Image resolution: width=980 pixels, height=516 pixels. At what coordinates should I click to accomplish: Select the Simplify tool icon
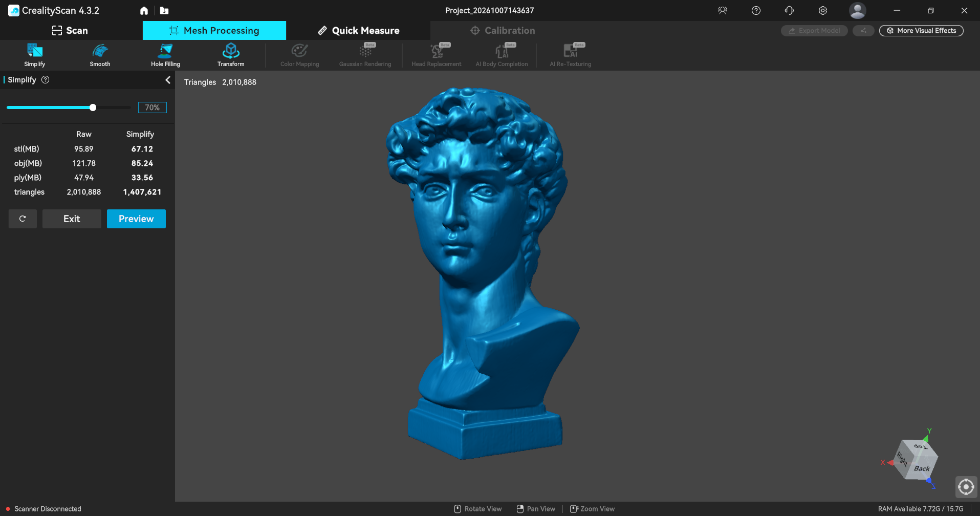tap(35, 55)
